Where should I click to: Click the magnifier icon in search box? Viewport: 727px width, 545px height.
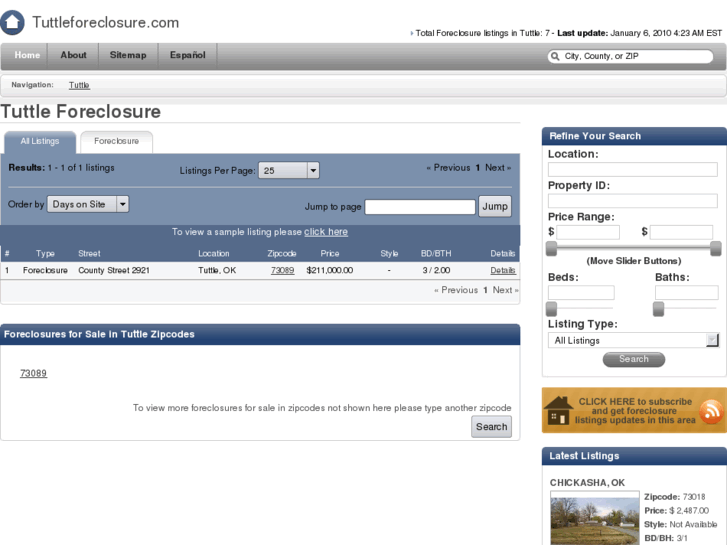(x=555, y=56)
